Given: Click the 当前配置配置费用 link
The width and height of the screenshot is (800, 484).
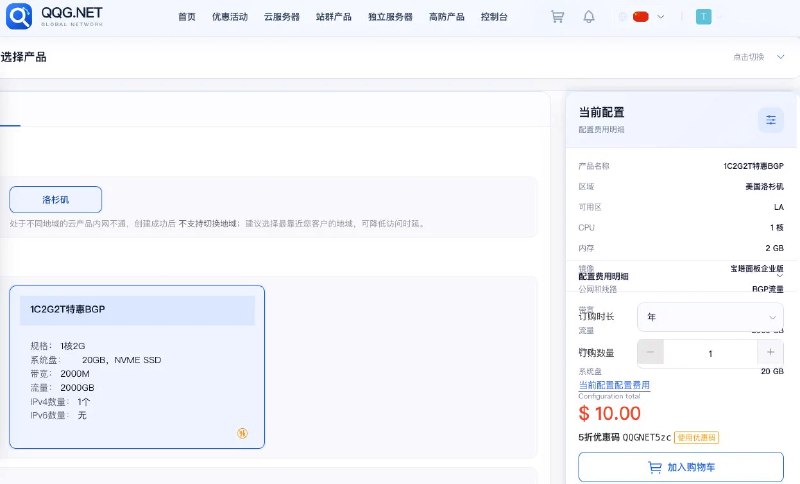Looking at the screenshot, I should 614,385.
